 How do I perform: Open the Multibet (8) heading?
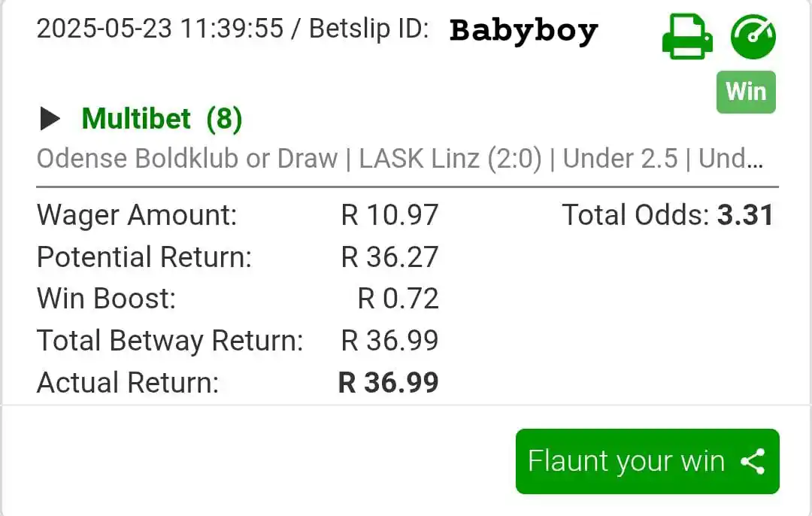(162, 119)
